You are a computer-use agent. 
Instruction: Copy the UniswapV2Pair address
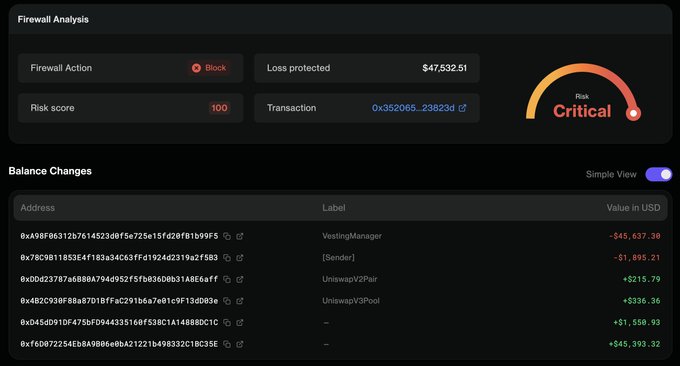point(227,279)
